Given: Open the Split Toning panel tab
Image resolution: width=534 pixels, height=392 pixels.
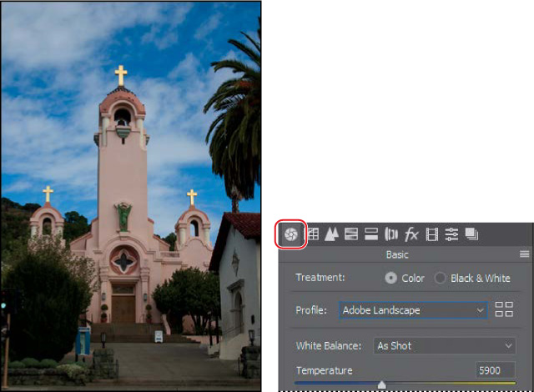Looking at the screenshot, I should [x=370, y=234].
